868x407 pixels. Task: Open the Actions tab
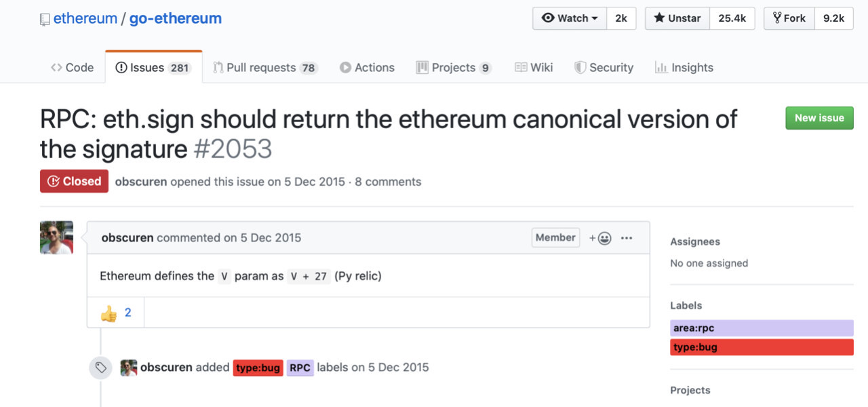[367, 67]
